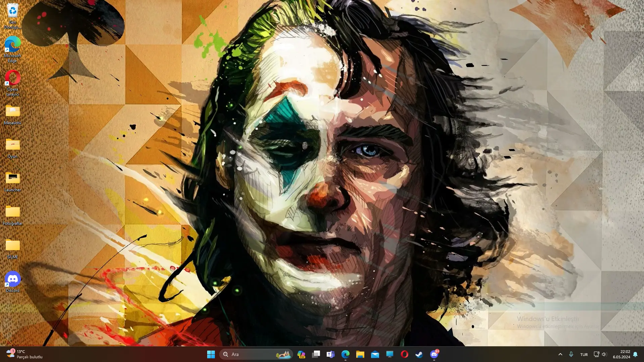Click the microphone icon in system tray
644x362 pixels.
[x=571, y=354]
